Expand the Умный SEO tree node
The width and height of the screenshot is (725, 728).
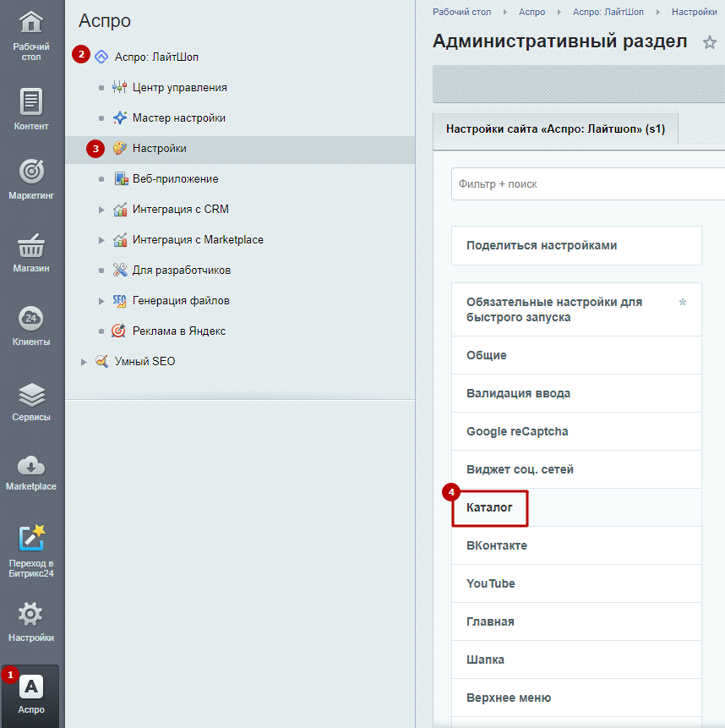(84, 362)
